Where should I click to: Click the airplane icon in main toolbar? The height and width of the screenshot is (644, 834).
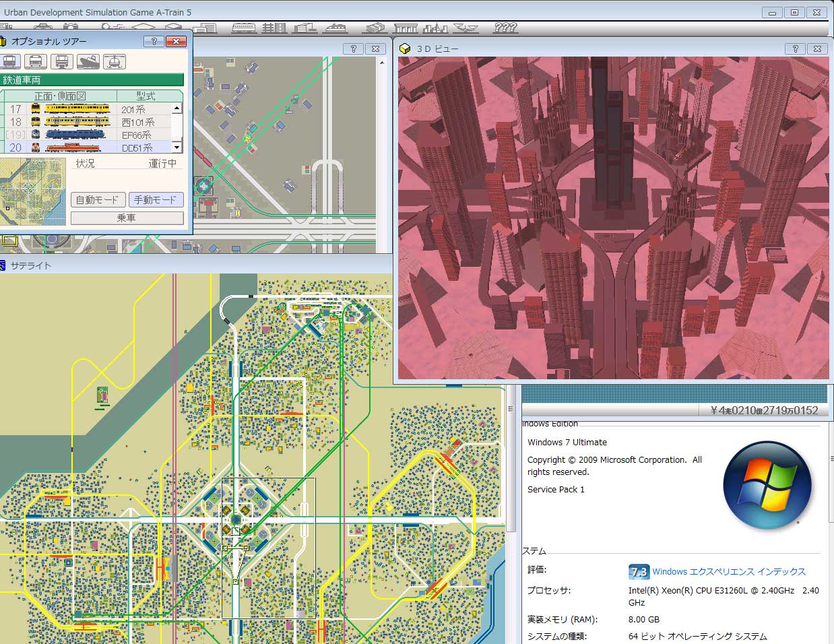click(x=466, y=28)
